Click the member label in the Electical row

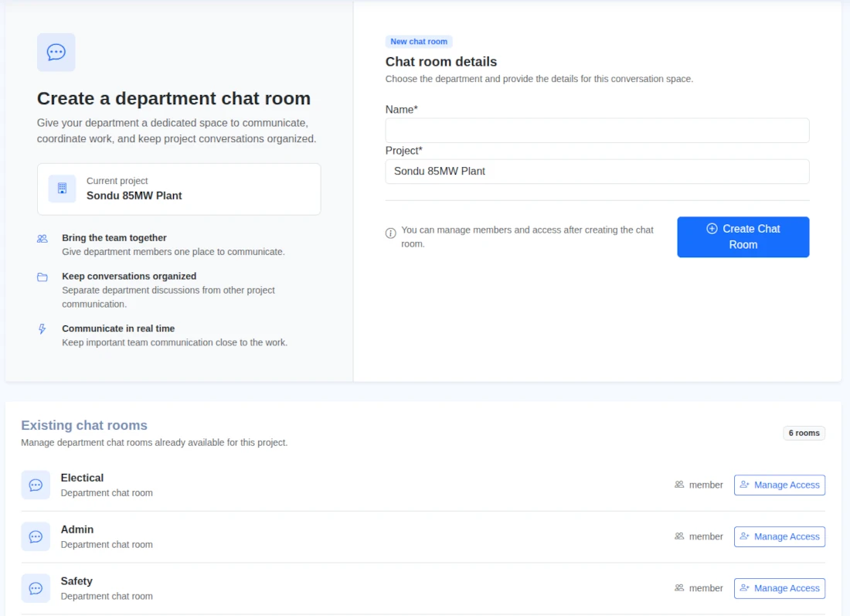click(x=705, y=485)
